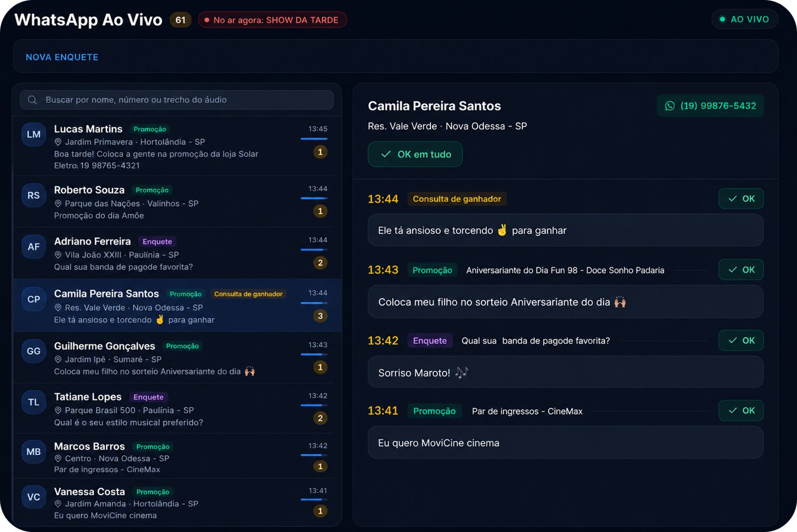Select the Tatiane Lopes conversation
The width and height of the screenshot is (797, 532).
coord(177,409)
